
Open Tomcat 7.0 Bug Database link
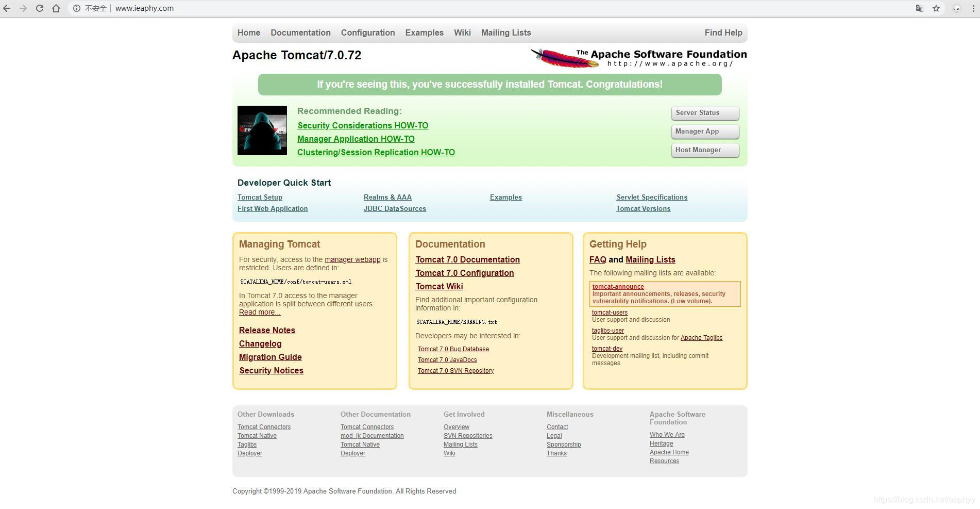453,349
